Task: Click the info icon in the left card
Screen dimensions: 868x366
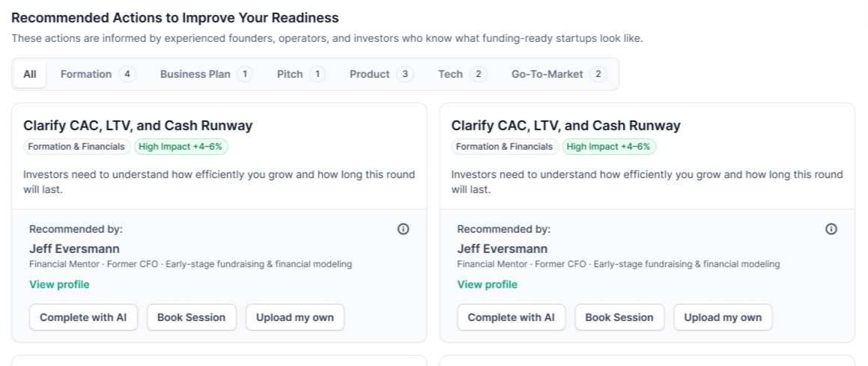Action: [403, 229]
